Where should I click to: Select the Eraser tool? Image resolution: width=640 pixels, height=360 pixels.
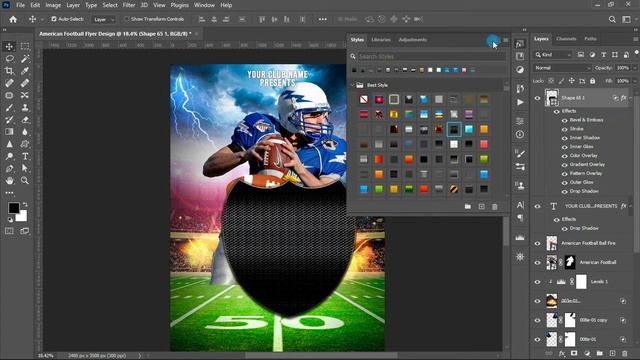(x=25, y=120)
